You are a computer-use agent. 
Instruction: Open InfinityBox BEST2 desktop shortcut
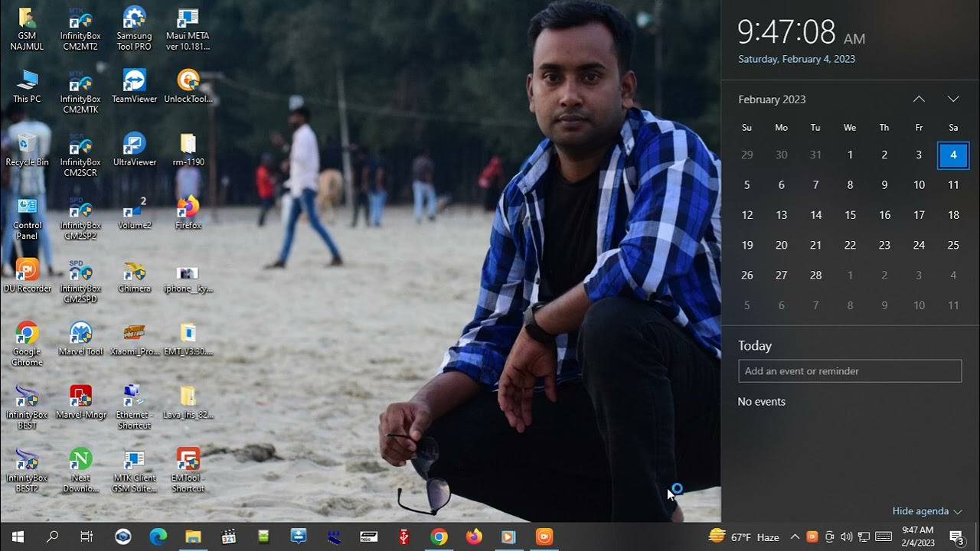pos(27,471)
